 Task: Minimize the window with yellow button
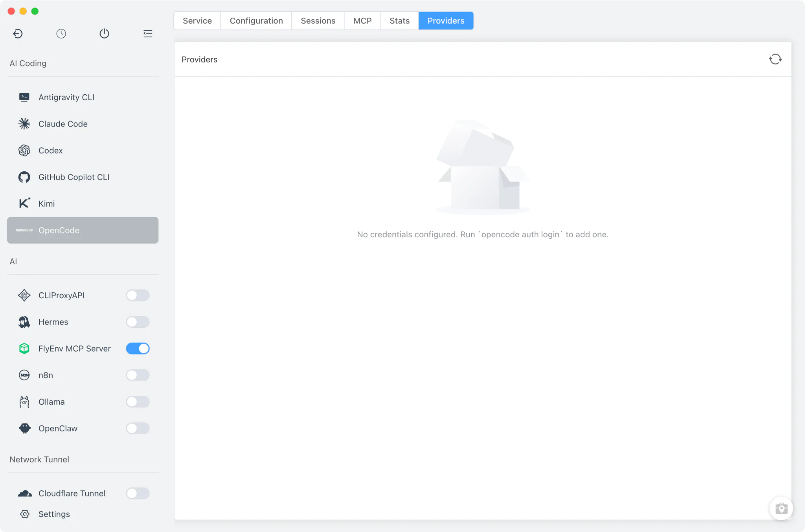pyautogui.click(x=23, y=11)
